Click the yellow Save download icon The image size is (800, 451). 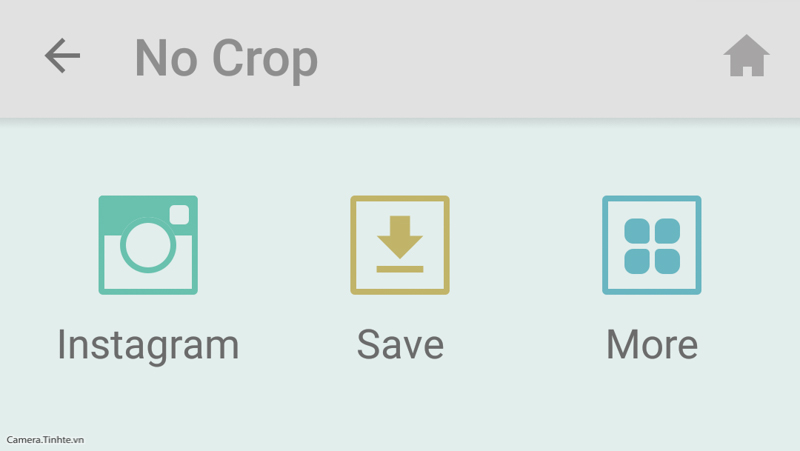tap(400, 245)
